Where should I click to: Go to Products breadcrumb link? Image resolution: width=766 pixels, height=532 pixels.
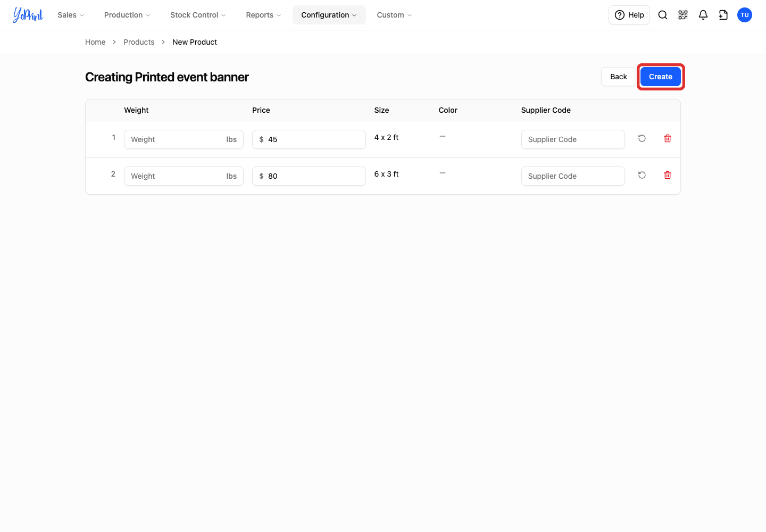point(139,42)
